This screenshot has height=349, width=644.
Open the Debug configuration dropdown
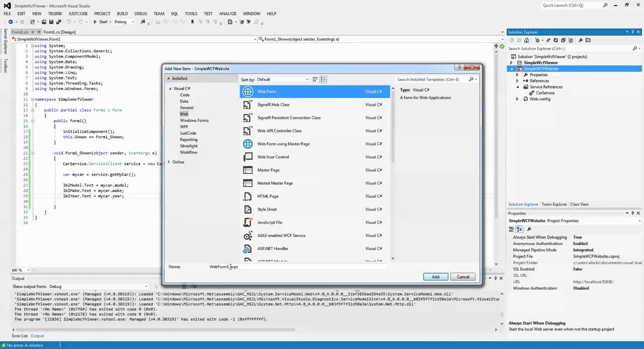click(x=124, y=22)
